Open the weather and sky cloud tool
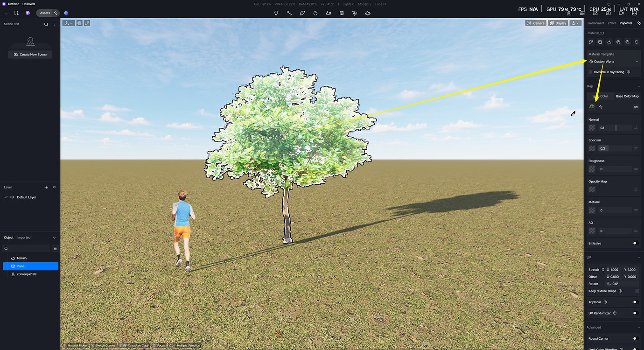 tap(367, 13)
